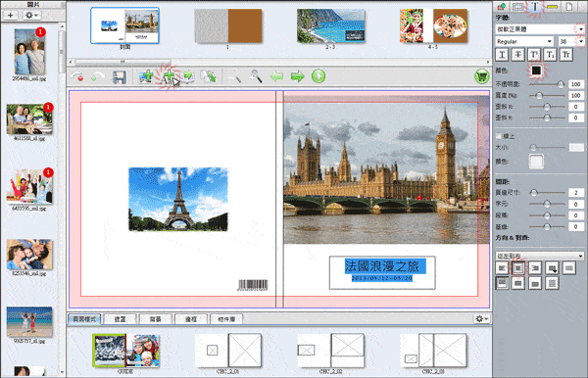This screenshot has width=588, height=378.
Task: Select center text alignment button
Action: point(517,267)
